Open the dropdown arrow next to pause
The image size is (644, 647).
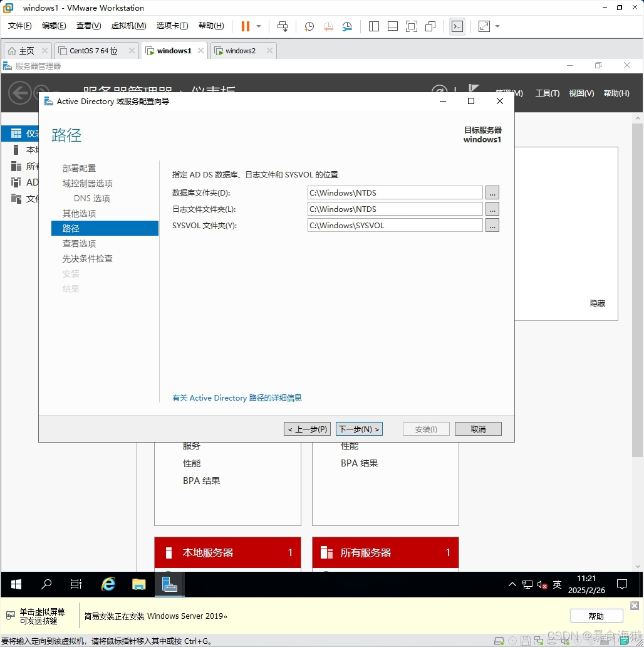point(259,26)
